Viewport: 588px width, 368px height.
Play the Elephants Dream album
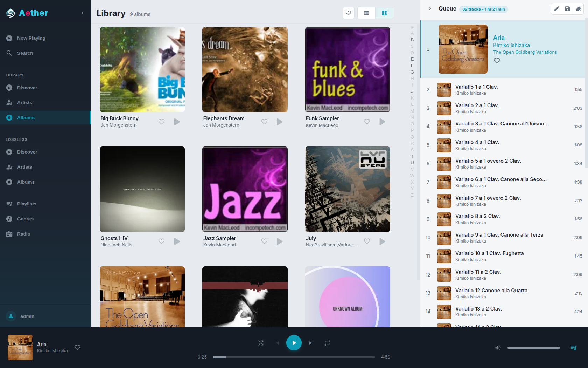click(280, 122)
